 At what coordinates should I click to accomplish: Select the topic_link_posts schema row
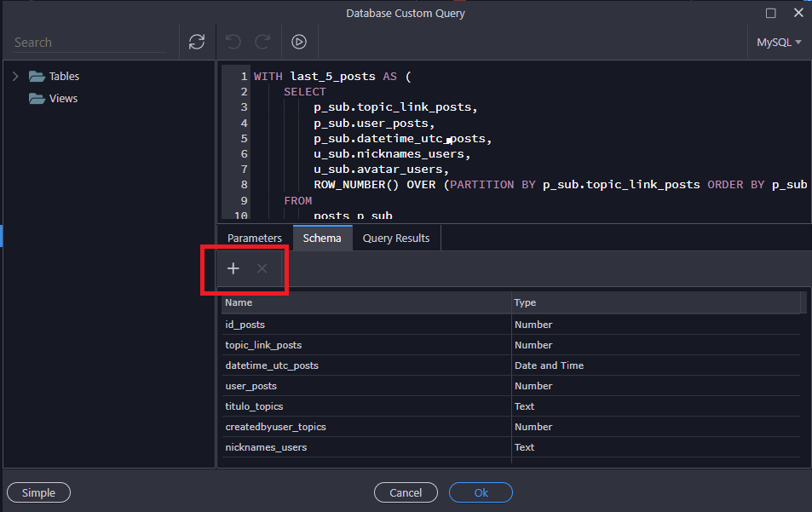click(511, 345)
